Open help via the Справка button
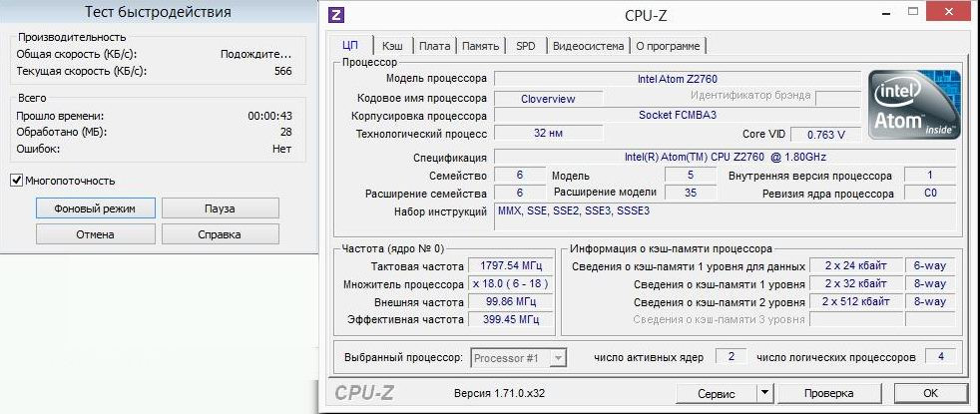The image size is (980, 414). pyautogui.click(x=220, y=234)
